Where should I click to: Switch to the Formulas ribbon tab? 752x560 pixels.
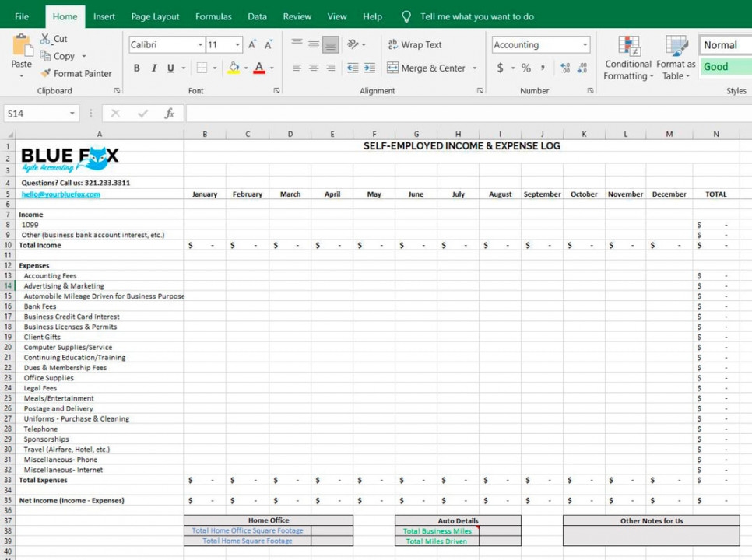[213, 16]
